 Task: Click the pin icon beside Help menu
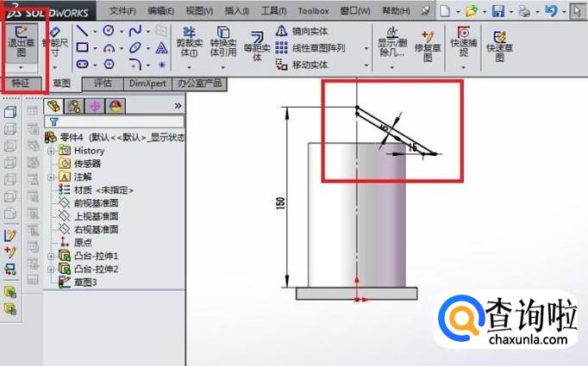425,10
